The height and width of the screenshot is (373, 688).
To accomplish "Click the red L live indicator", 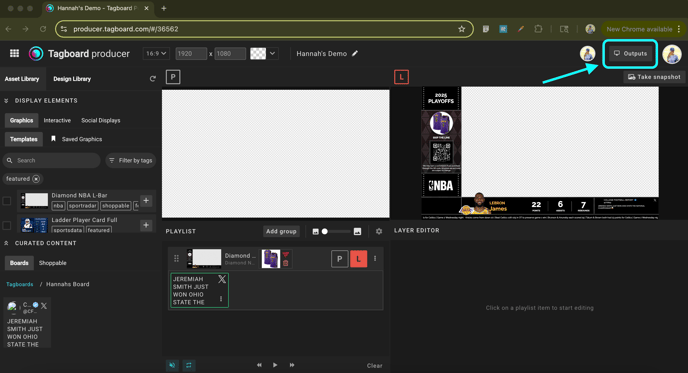I will (x=401, y=77).
